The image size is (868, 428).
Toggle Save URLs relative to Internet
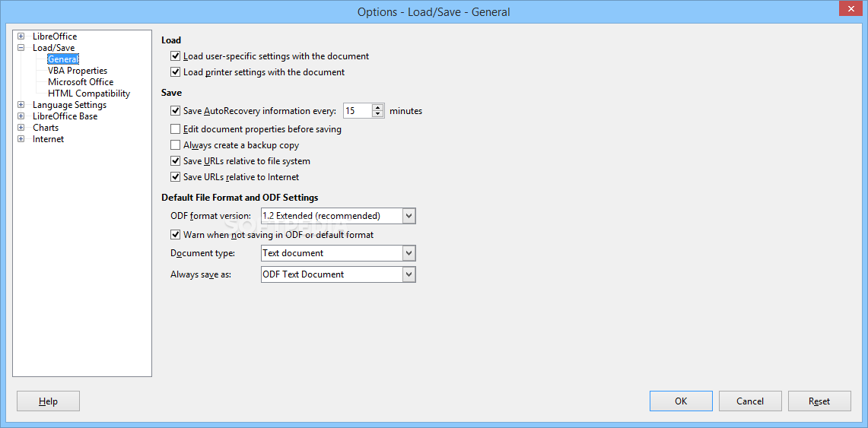point(176,177)
